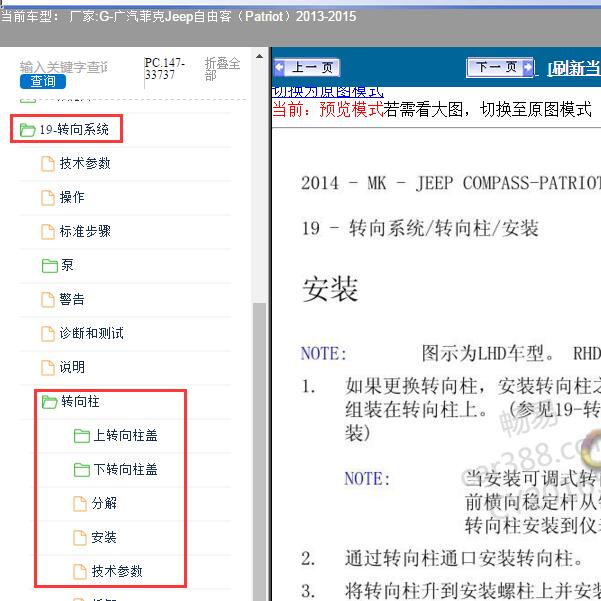The height and width of the screenshot is (601, 601).
Task: Expand the 下转向柱盖 folder
Action: (x=125, y=469)
